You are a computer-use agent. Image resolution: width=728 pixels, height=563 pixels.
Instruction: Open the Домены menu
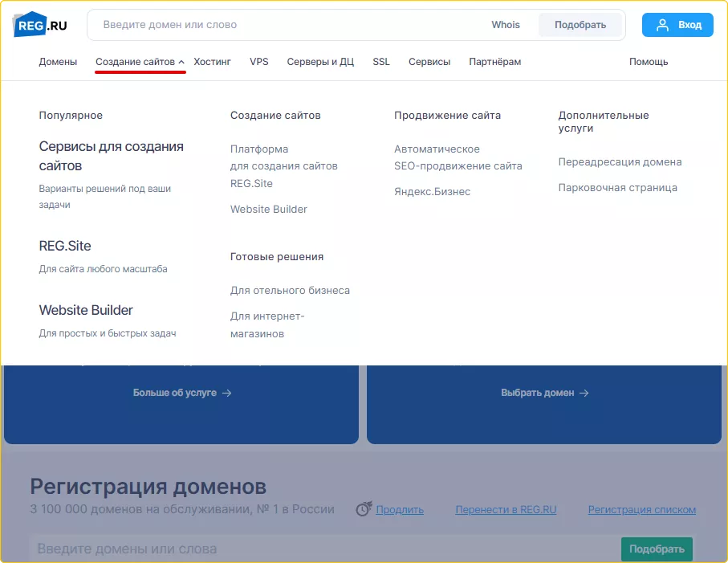click(57, 62)
